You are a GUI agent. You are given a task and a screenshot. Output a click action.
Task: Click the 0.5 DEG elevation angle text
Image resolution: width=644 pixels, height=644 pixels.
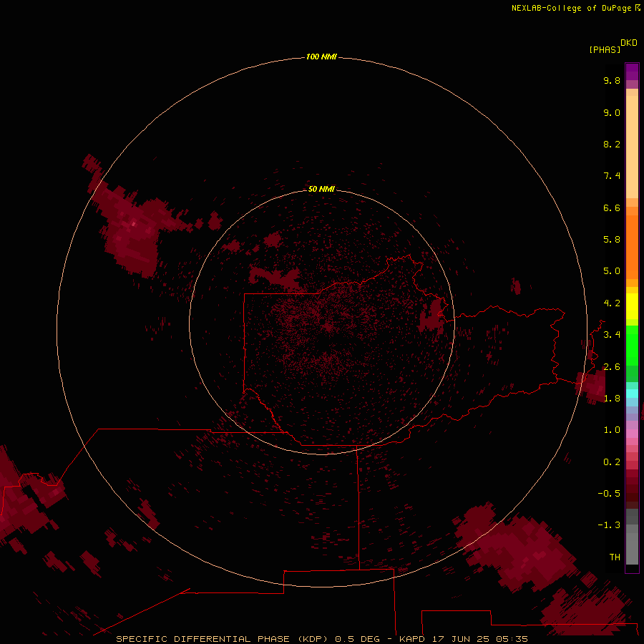(357, 639)
